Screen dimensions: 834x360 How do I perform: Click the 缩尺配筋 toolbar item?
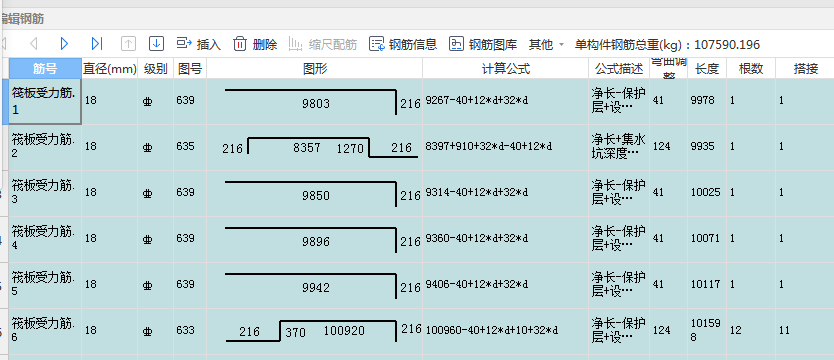point(322,44)
